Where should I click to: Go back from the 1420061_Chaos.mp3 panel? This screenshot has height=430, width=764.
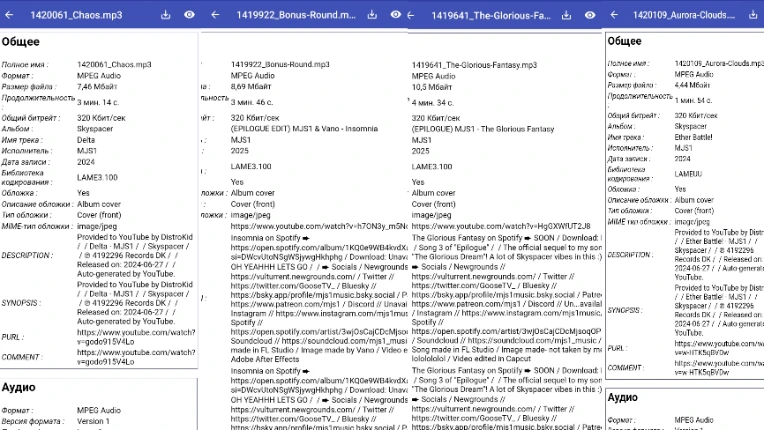pos(9,15)
